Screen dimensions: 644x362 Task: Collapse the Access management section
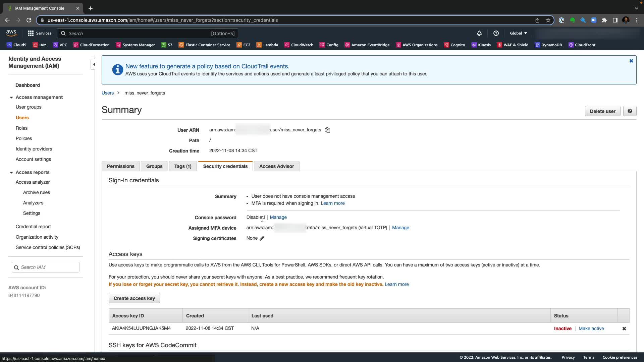click(11, 98)
